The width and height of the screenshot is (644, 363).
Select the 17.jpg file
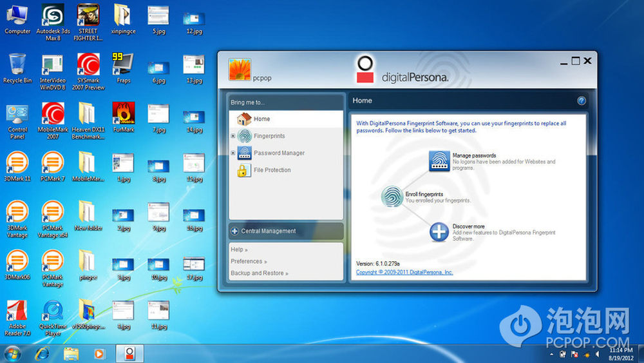(194, 268)
